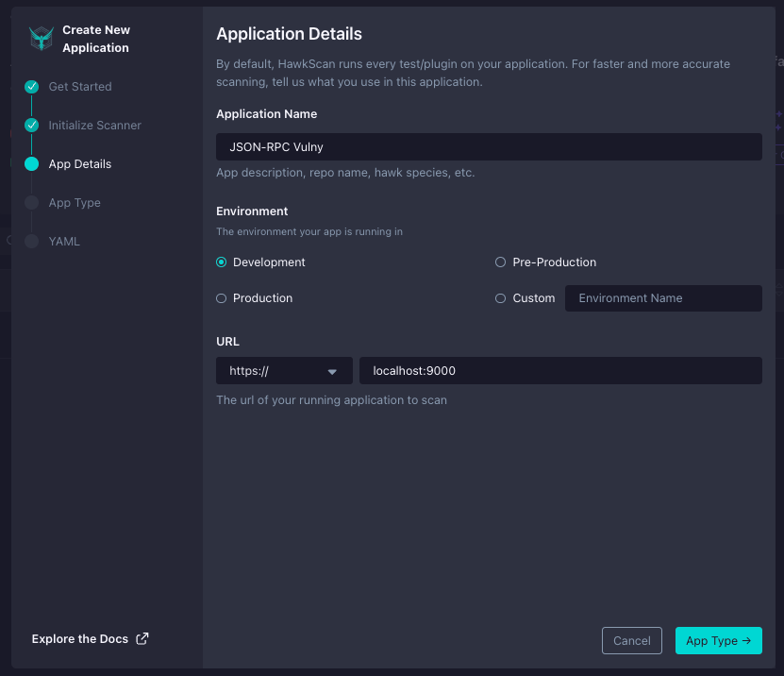Select the Production environment option
The image size is (784, 676).
[x=220, y=297]
